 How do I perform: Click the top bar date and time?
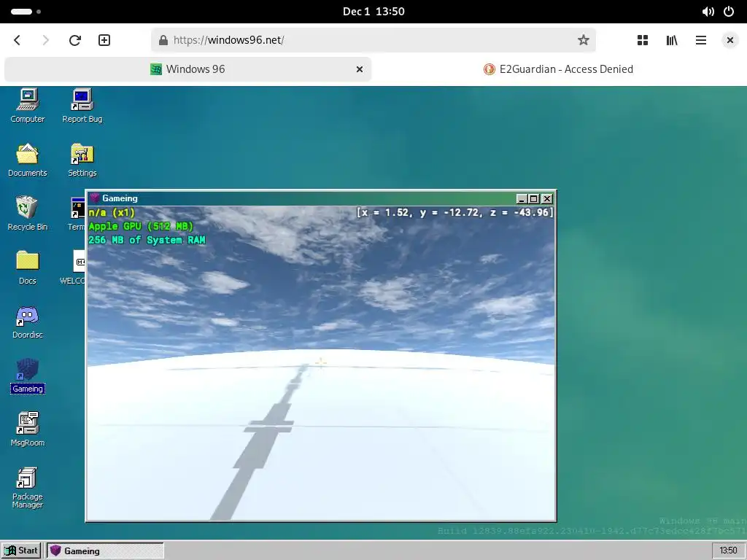point(373,12)
